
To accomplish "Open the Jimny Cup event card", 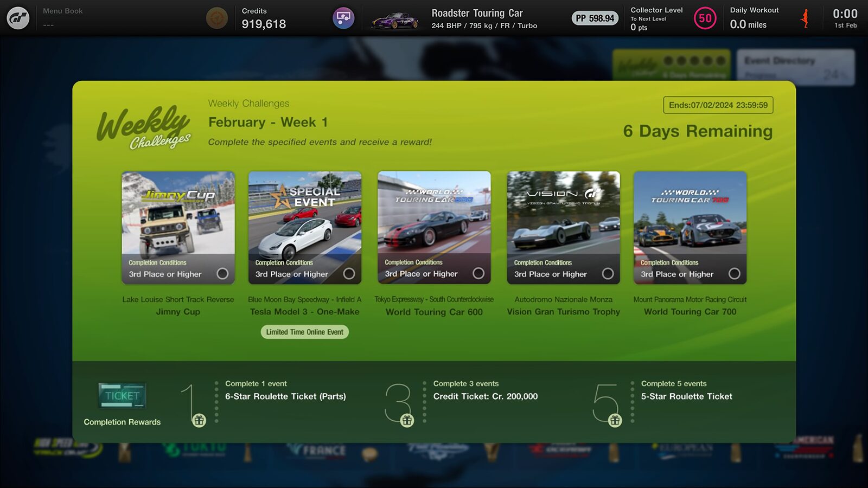I will point(178,228).
